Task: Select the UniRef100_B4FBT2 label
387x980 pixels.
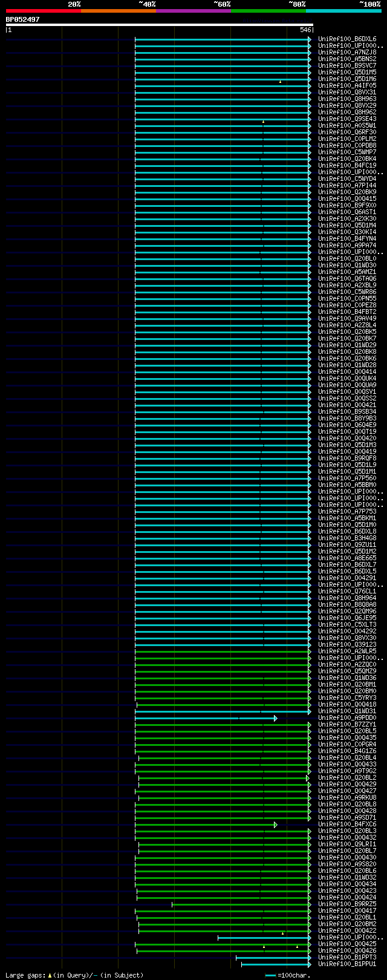Action: coord(347,312)
